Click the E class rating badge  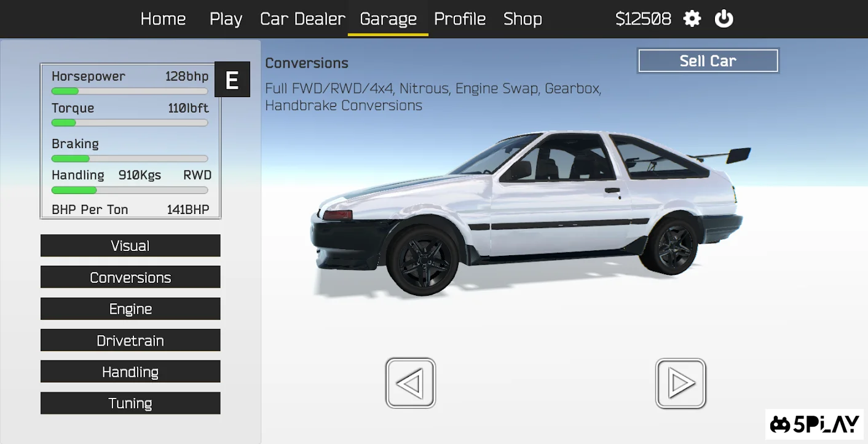click(x=232, y=80)
